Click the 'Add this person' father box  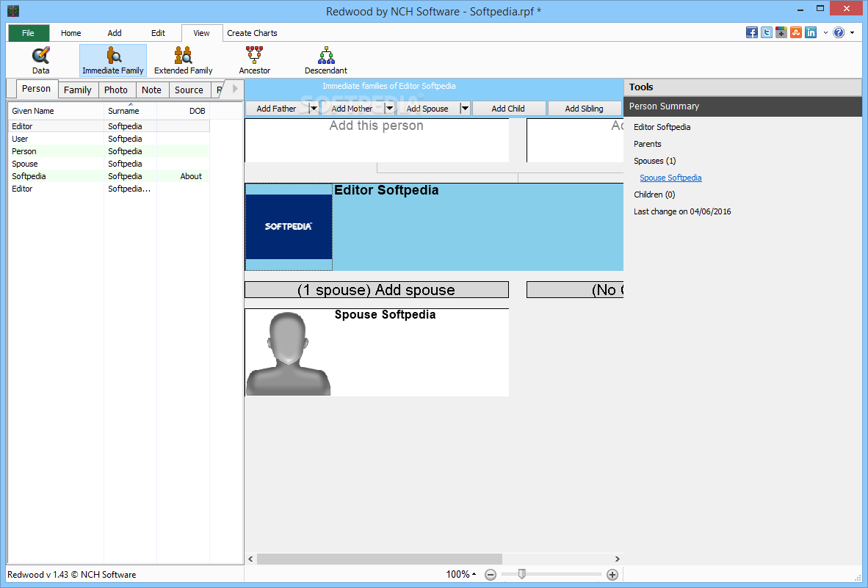[x=377, y=140]
